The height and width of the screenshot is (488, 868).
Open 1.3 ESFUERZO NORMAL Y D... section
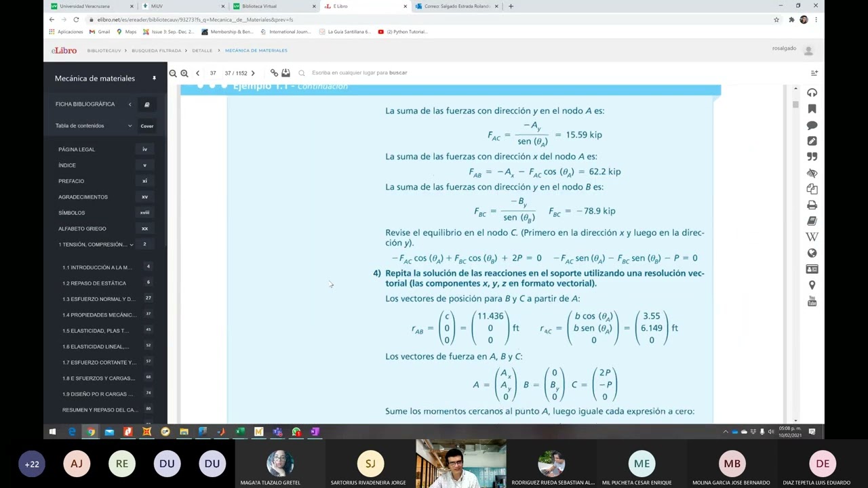point(99,299)
